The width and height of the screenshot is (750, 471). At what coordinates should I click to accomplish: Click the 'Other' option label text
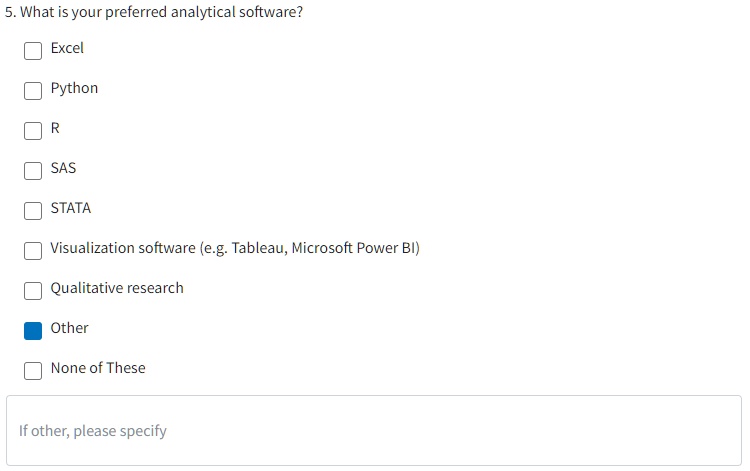69,328
